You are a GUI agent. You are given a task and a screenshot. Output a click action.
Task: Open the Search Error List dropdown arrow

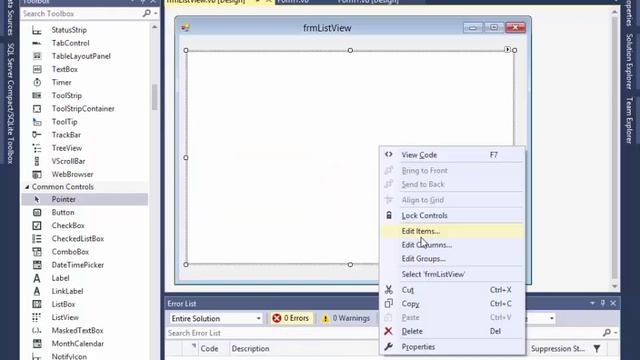click(x=616, y=333)
